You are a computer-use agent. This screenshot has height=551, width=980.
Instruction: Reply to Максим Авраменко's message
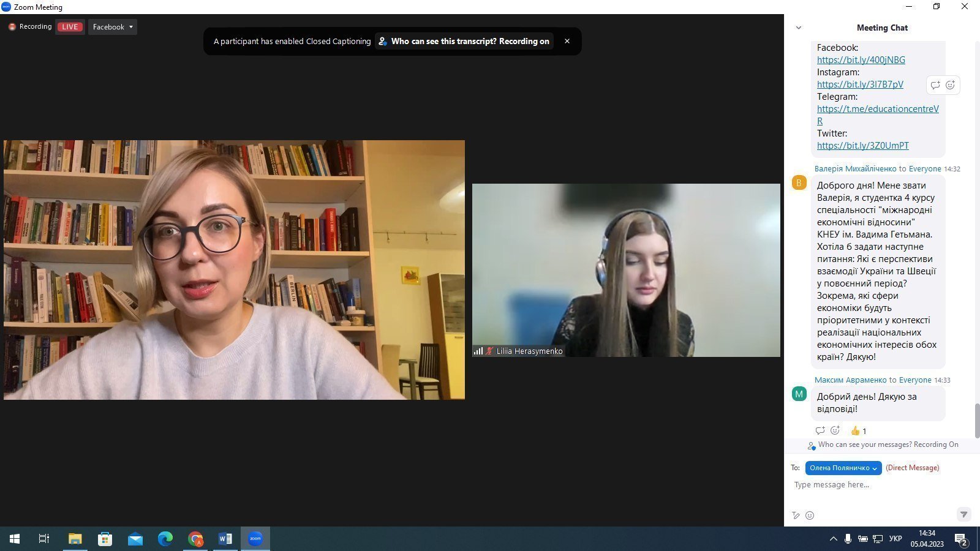point(820,430)
